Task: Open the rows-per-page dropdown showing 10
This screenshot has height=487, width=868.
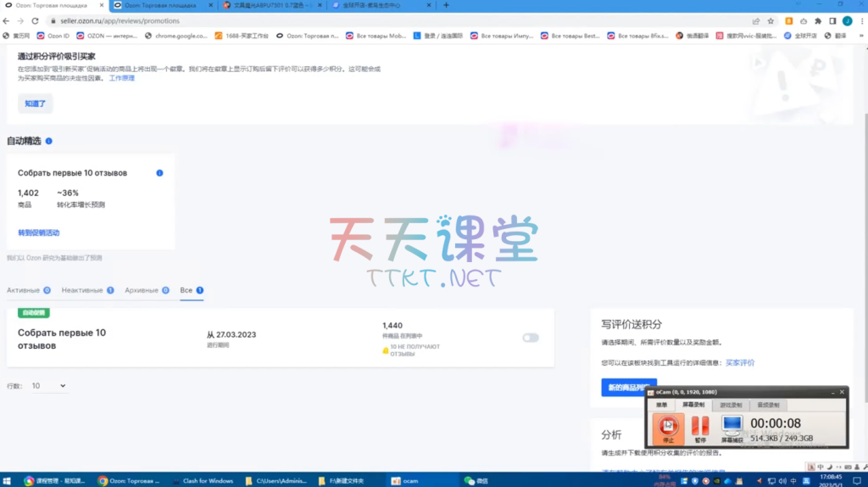Action: [x=49, y=386]
